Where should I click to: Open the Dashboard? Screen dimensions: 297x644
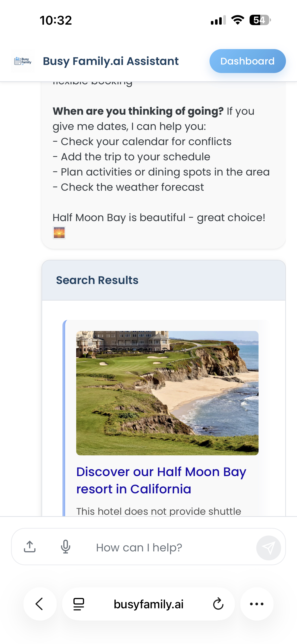247,61
